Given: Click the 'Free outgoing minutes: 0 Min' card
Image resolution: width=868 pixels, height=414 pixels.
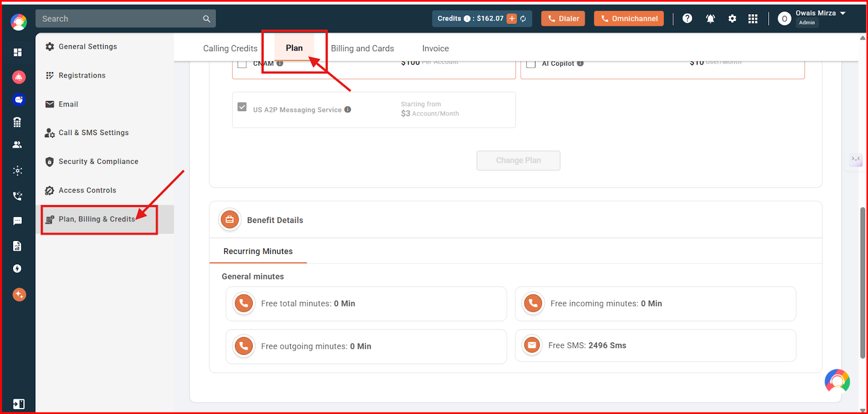Looking at the screenshot, I should point(366,347).
